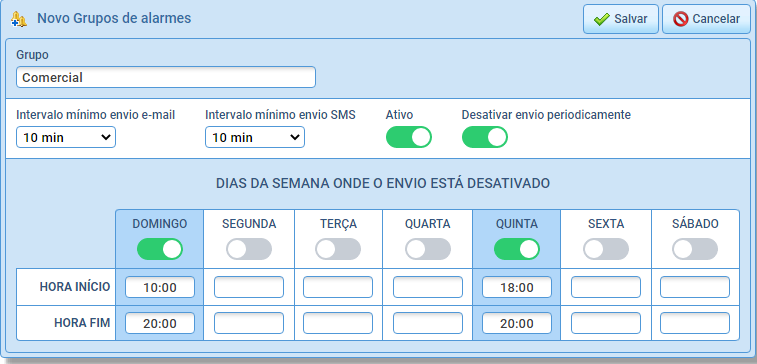
Task: Enable the Quarta day toggle
Action: 428,249
